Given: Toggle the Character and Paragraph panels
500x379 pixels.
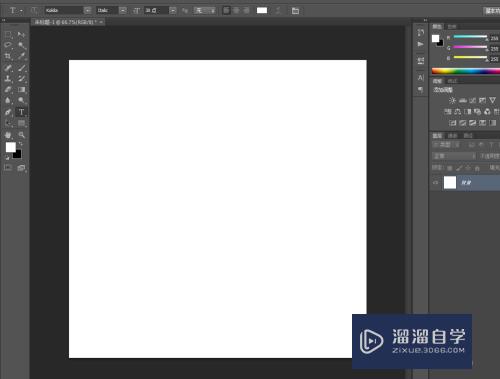Looking at the screenshot, I should pos(295,11).
